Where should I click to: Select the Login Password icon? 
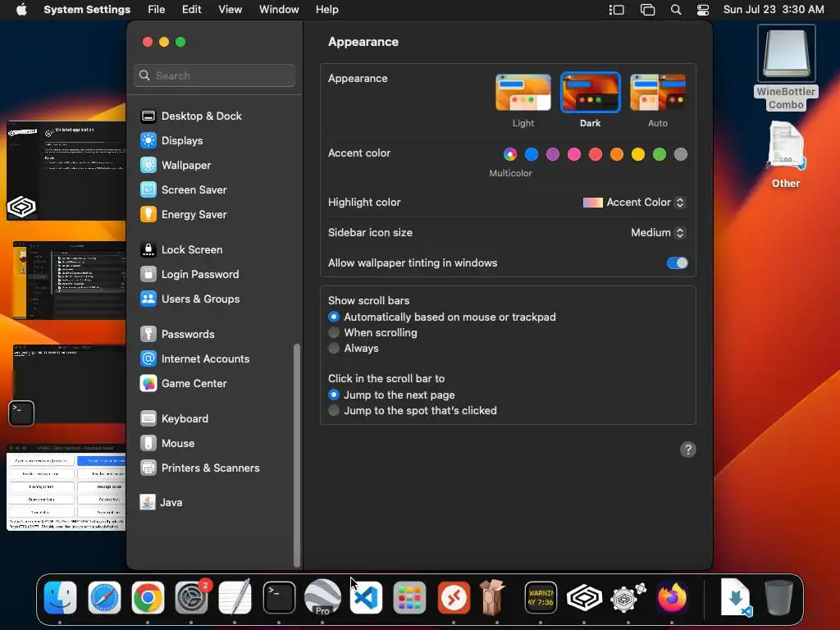(148, 274)
